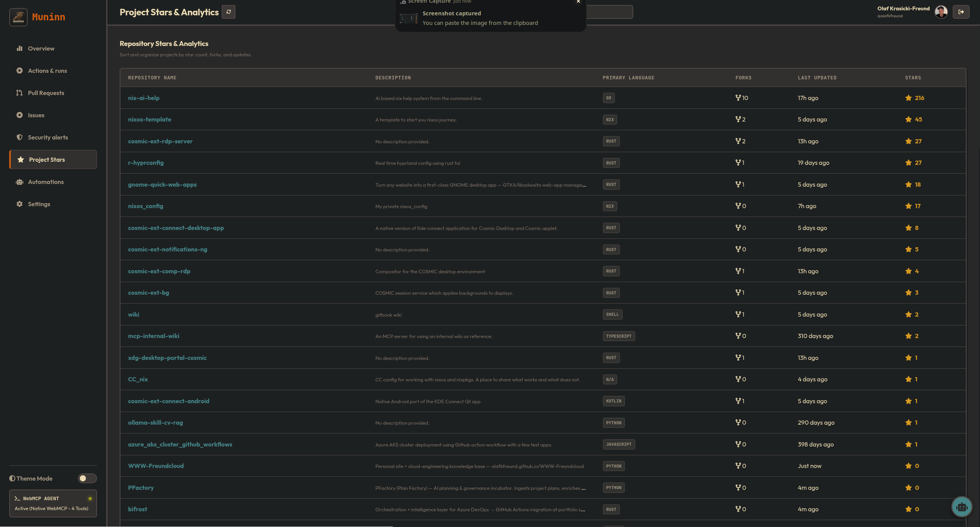
Task: Click the star icon for nixos-template
Action: [908, 119]
